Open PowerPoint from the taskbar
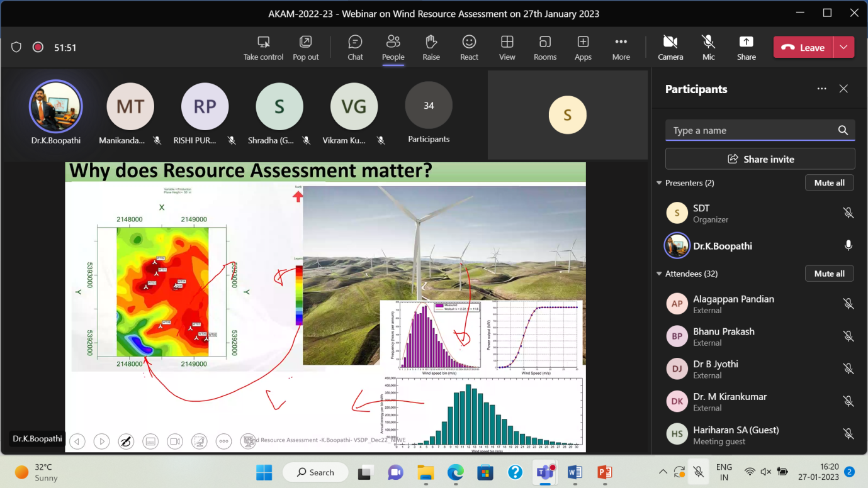 pos(604,472)
